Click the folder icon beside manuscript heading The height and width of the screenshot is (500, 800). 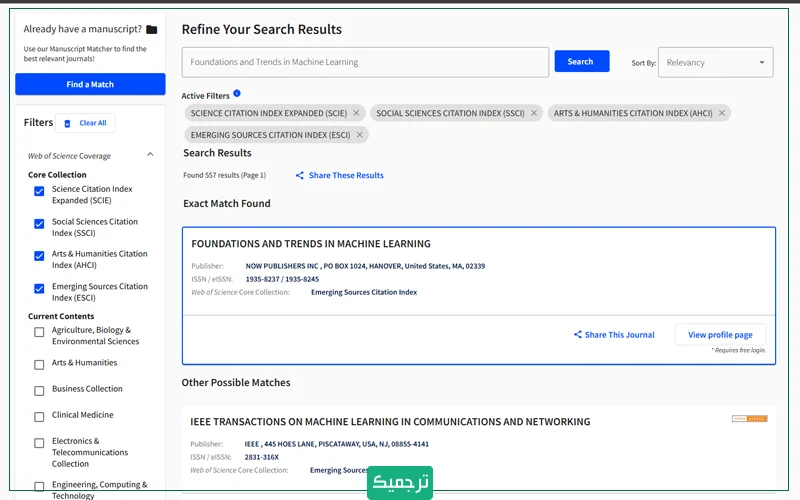[151, 30]
